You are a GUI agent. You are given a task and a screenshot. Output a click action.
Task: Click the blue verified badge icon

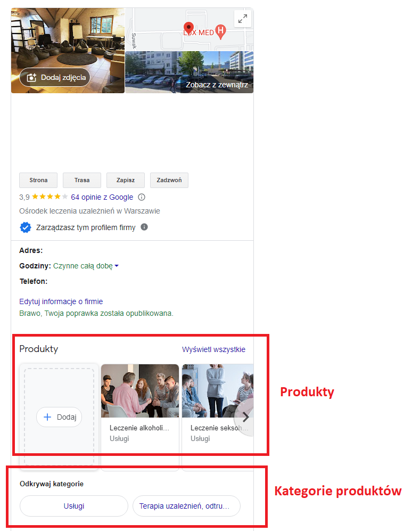pos(26,227)
